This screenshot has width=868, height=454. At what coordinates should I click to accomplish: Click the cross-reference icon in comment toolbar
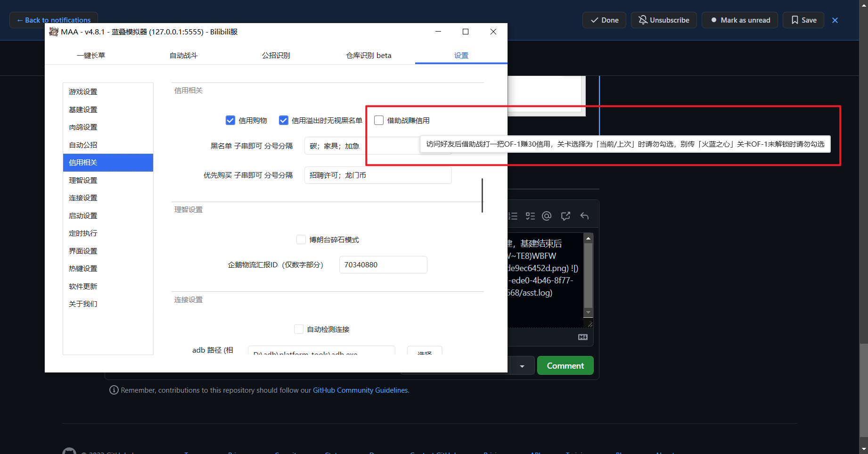tap(565, 216)
